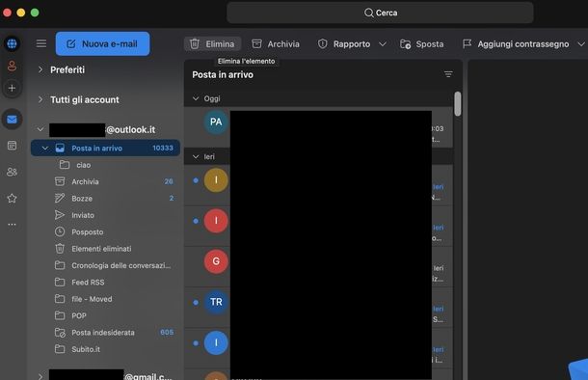Select the message with TR avatar
This screenshot has height=380, width=588.
point(318,308)
